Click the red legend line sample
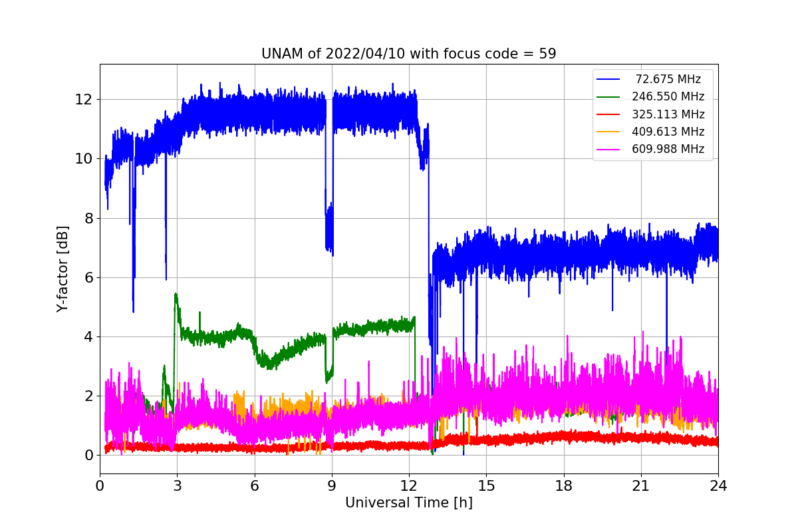This screenshot has width=798, height=532. [x=609, y=114]
